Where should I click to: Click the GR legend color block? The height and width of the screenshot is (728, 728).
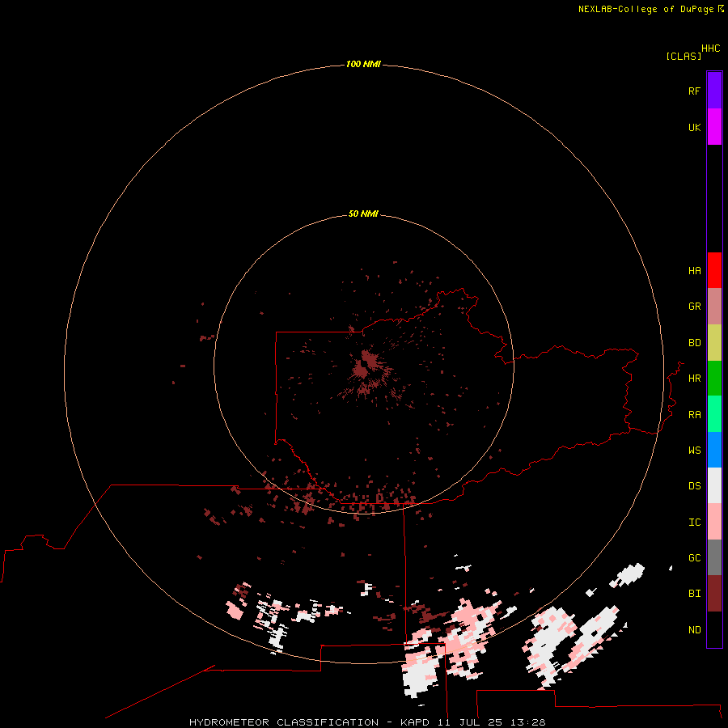pyautogui.click(x=714, y=307)
